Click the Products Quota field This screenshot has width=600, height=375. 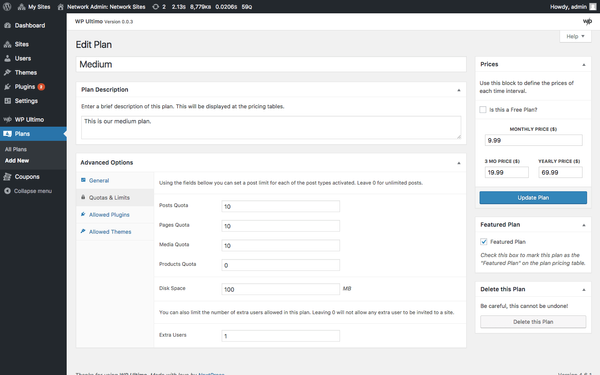coord(280,265)
